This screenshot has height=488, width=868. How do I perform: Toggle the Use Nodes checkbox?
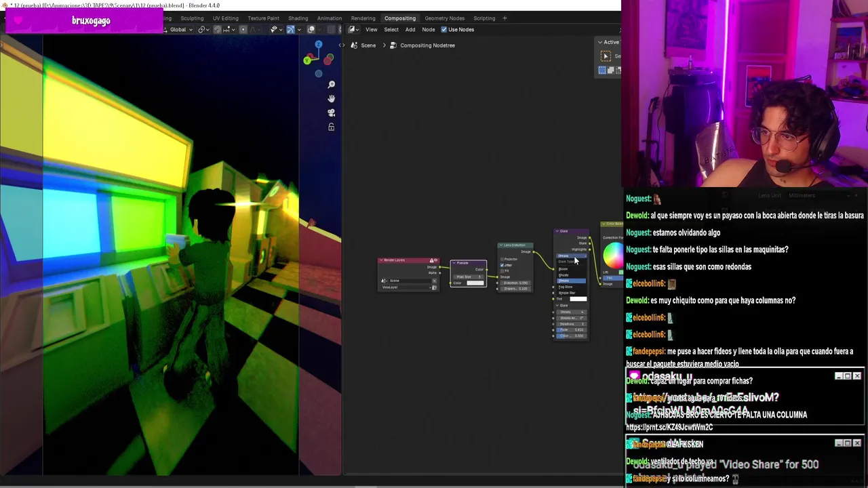pos(444,30)
